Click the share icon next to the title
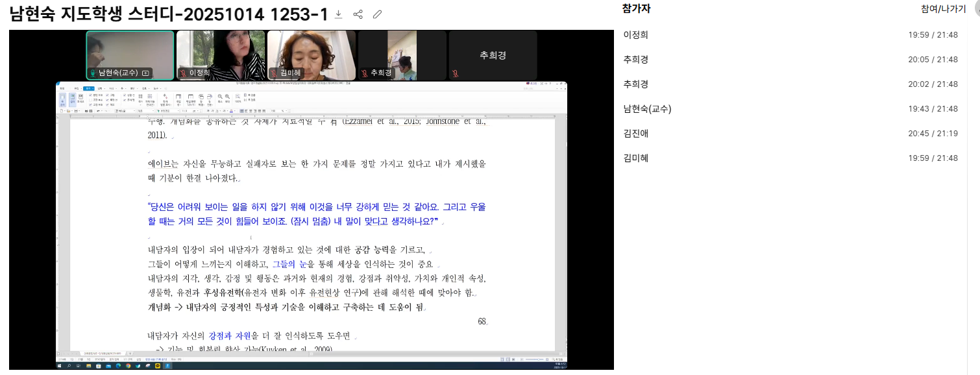Image resolution: width=980 pixels, height=375 pixels. [358, 14]
